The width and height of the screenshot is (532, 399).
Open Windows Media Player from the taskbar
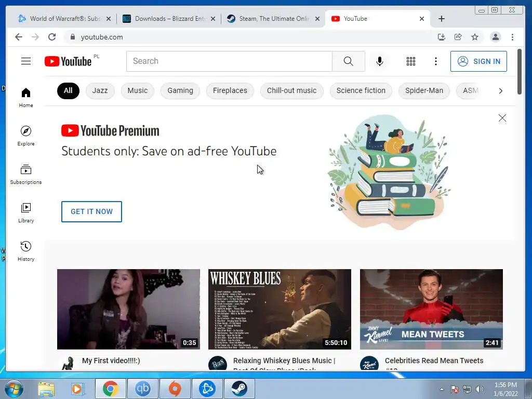pos(77,389)
